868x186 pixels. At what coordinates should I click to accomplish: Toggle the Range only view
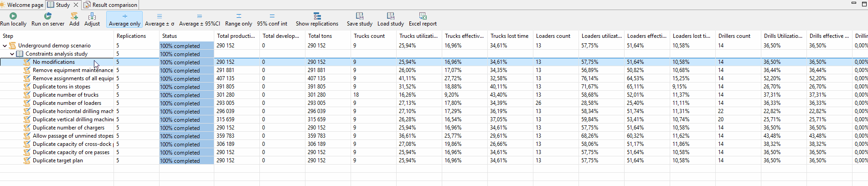click(x=238, y=20)
